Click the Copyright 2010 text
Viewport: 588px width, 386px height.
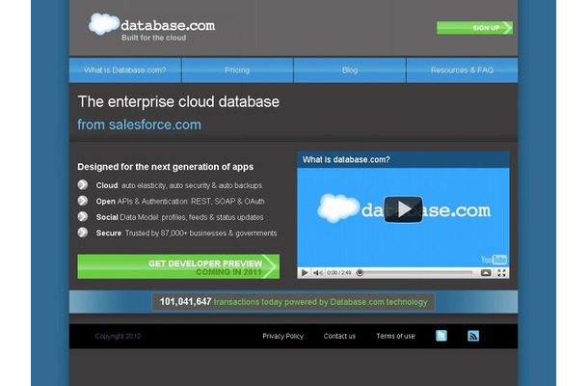(x=118, y=336)
